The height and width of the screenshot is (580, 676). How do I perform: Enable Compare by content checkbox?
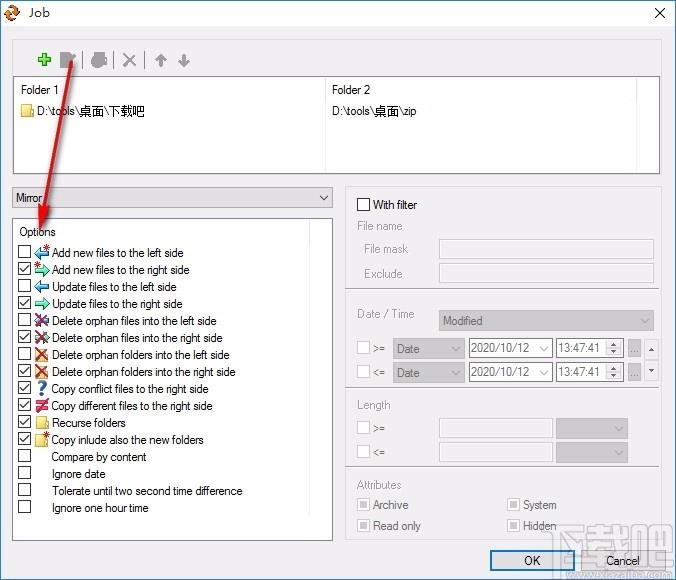tap(25, 455)
